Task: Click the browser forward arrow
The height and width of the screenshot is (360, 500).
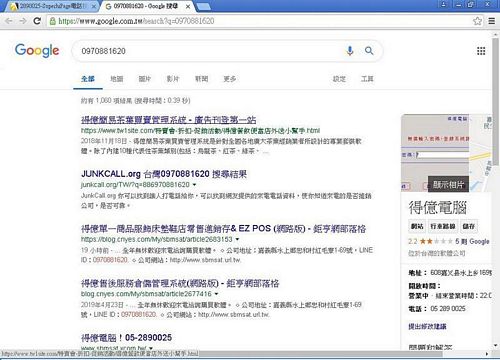Action: (23, 21)
